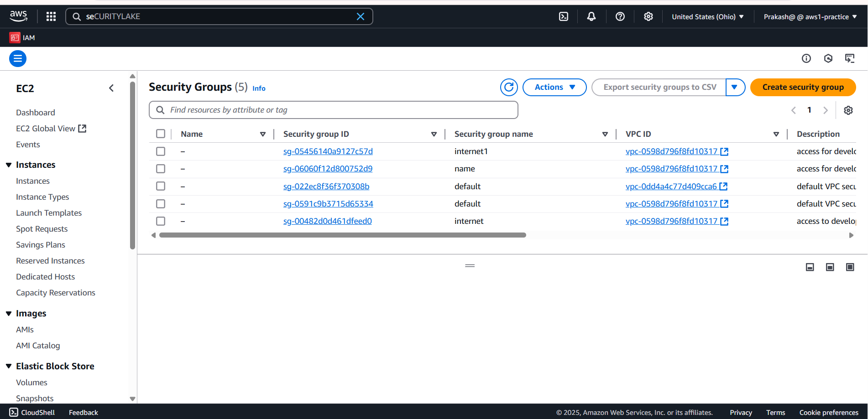Viewport: 868px width, 419px height.
Task: Check the row for sg-022ec8f36f370308b
Action: click(161, 186)
